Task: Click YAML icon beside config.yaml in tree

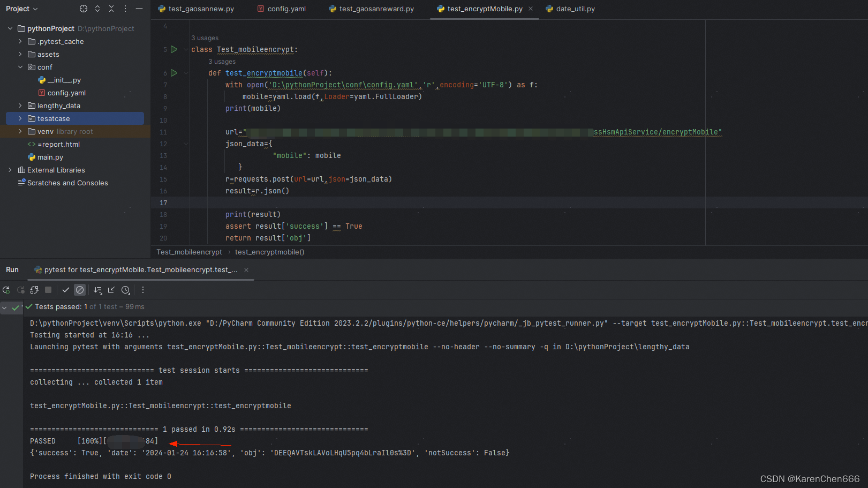Action: coord(42,93)
